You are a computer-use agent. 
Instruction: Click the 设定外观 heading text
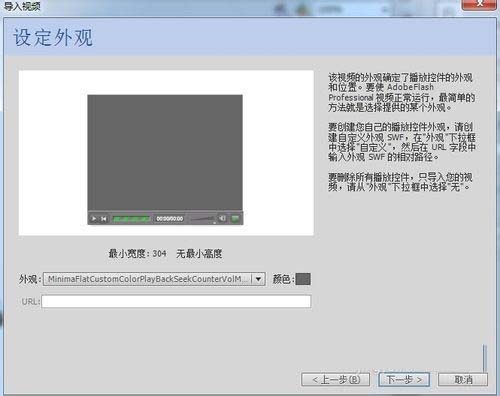point(53,37)
